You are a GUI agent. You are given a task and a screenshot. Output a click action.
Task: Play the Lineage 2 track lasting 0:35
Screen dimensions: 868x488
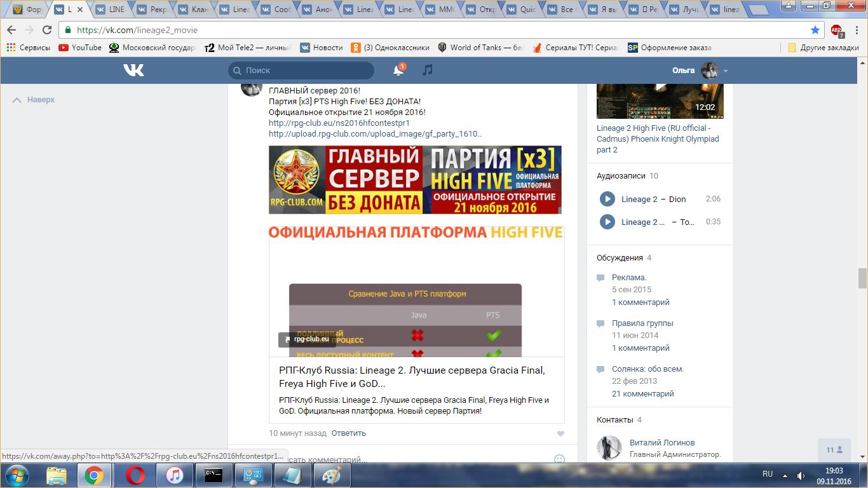[607, 222]
